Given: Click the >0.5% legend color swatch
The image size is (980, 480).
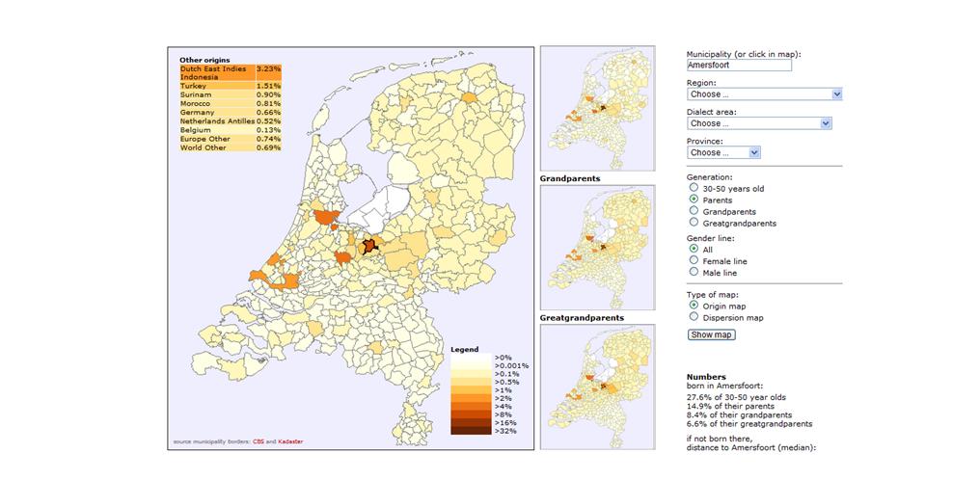Looking at the screenshot, I should pos(471,382).
